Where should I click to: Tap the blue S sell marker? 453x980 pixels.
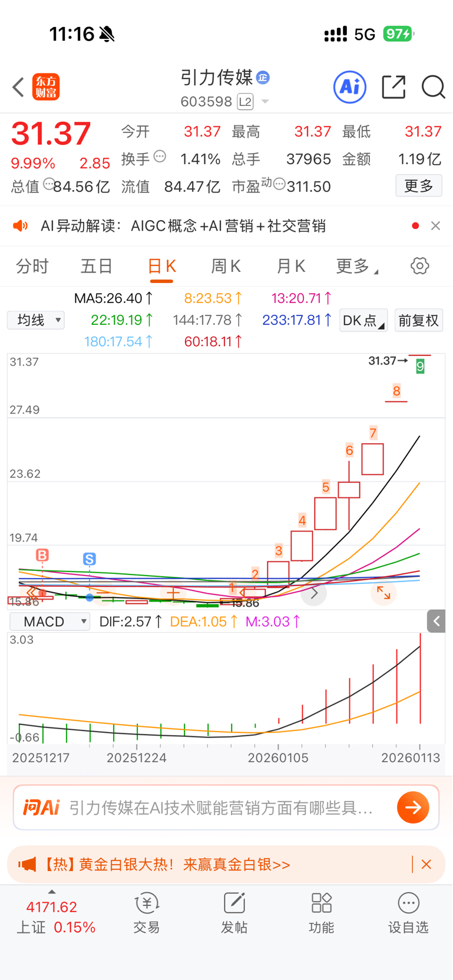[x=90, y=559]
